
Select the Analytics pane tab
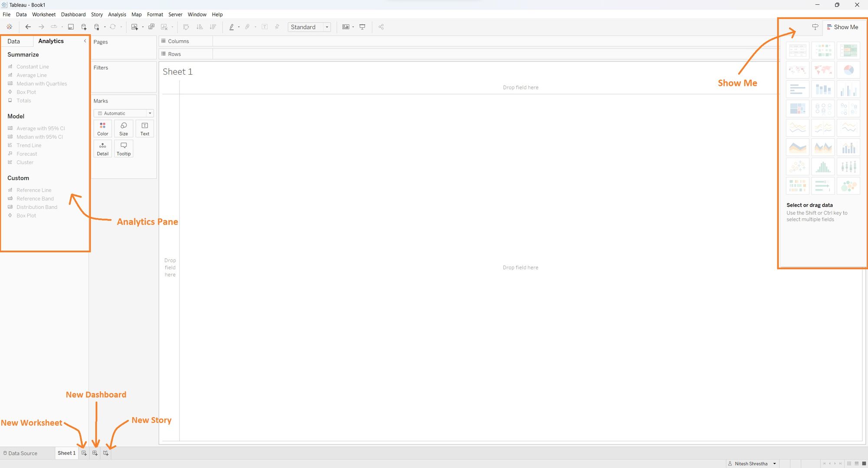[x=51, y=41]
